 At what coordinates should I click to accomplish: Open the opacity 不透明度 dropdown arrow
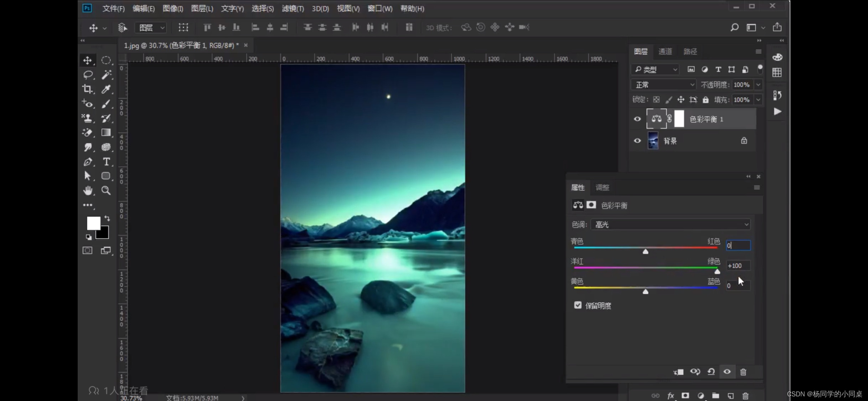click(758, 85)
